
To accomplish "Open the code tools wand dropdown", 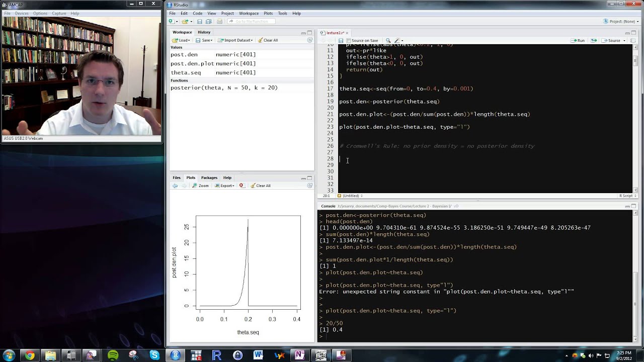I will click(398, 40).
